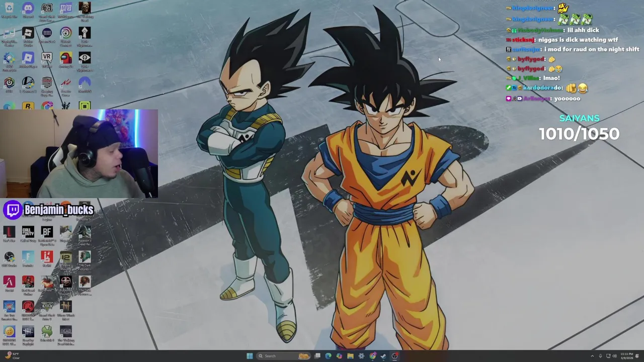Open the Dispatch desktop shortcut
Screen dimensions: 644x362
point(65,234)
